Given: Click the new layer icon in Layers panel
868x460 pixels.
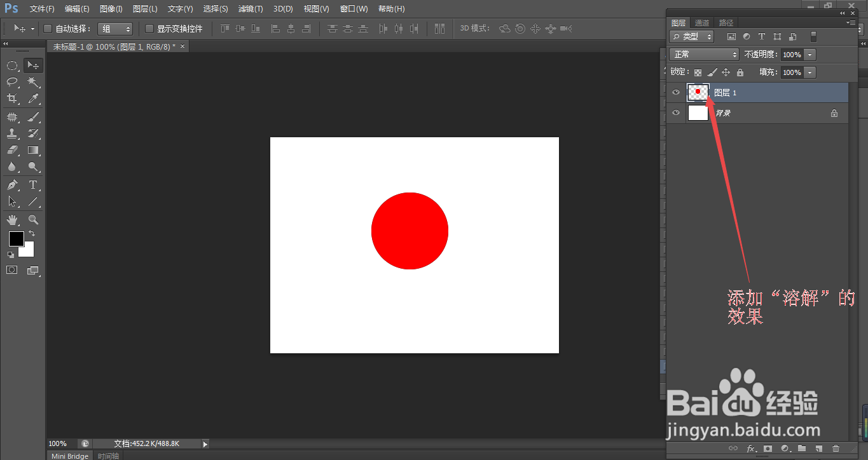Looking at the screenshot, I should pos(819,449).
